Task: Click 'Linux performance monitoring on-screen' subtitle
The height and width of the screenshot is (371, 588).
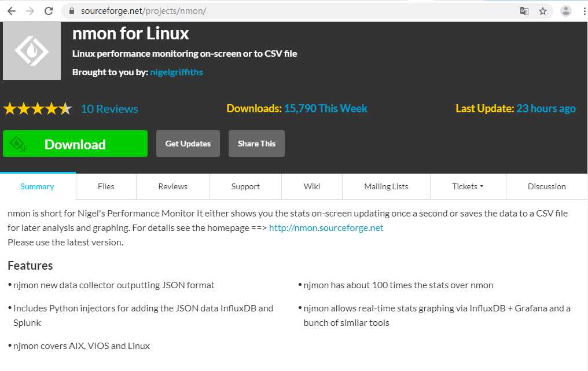Action: pyautogui.click(x=185, y=54)
